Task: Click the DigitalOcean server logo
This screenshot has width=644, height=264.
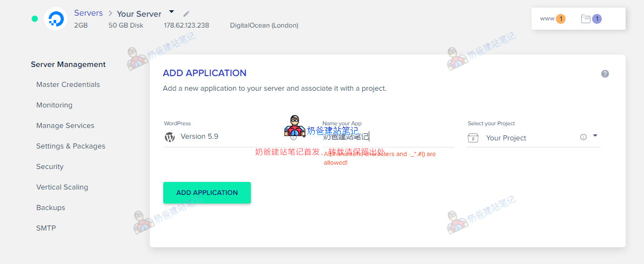Action: (x=56, y=19)
